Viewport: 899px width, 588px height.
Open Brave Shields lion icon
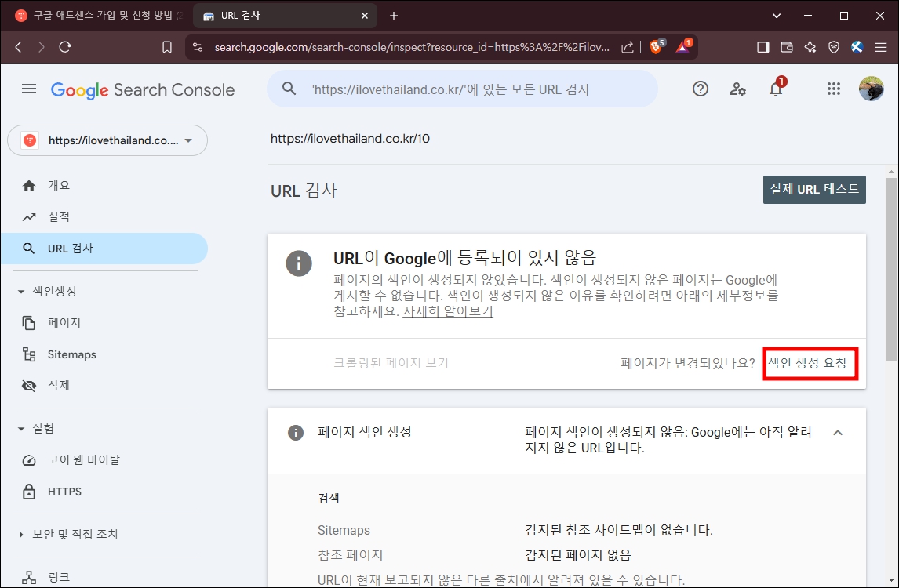pyautogui.click(x=657, y=46)
